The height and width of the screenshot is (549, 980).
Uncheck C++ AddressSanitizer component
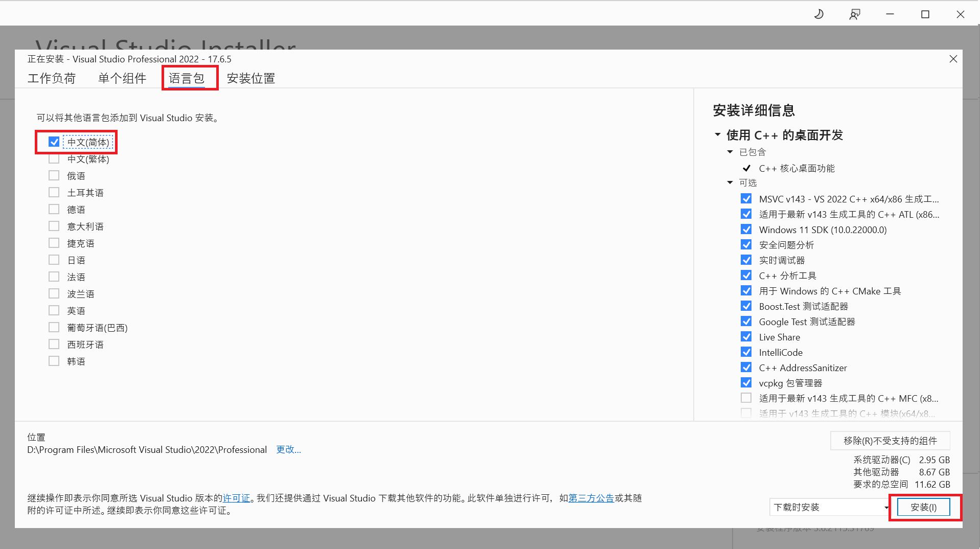(x=746, y=368)
